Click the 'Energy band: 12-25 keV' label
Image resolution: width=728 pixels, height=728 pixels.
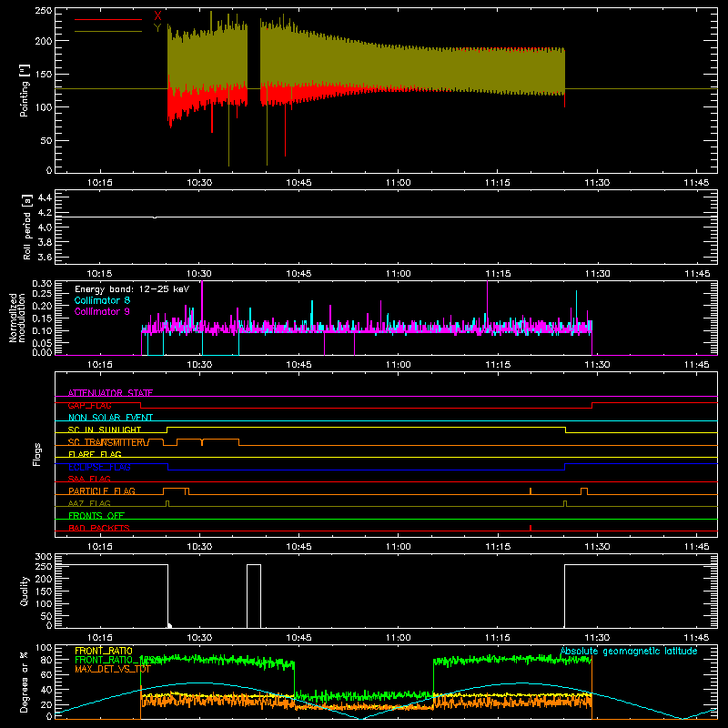click(132, 289)
